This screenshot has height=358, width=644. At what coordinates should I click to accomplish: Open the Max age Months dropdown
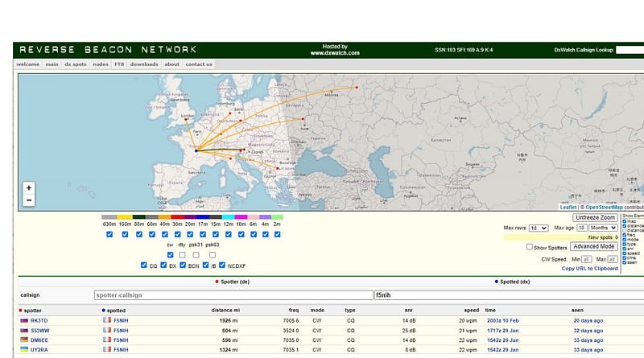pyautogui.click(x=603, y=228)
